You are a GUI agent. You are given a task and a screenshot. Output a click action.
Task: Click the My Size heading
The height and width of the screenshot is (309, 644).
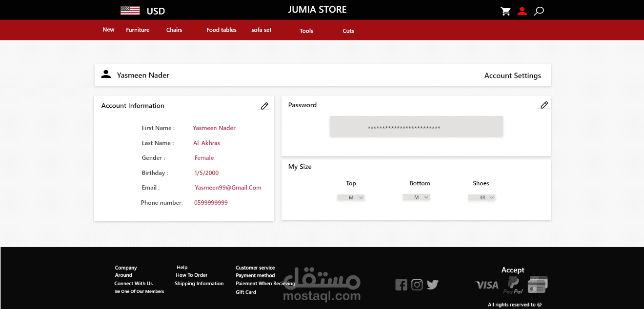(x=300, y=167)
